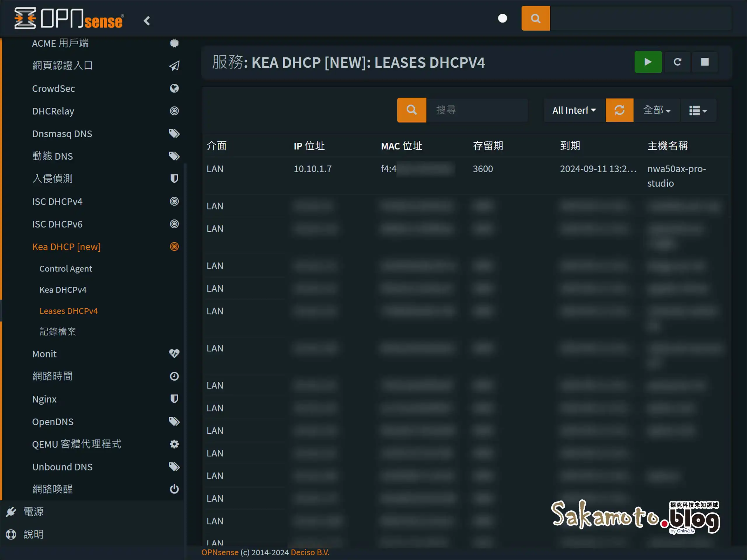Start the service with the green play button
This screenshot has width=747, height=560.
click(x=648, y=62)
